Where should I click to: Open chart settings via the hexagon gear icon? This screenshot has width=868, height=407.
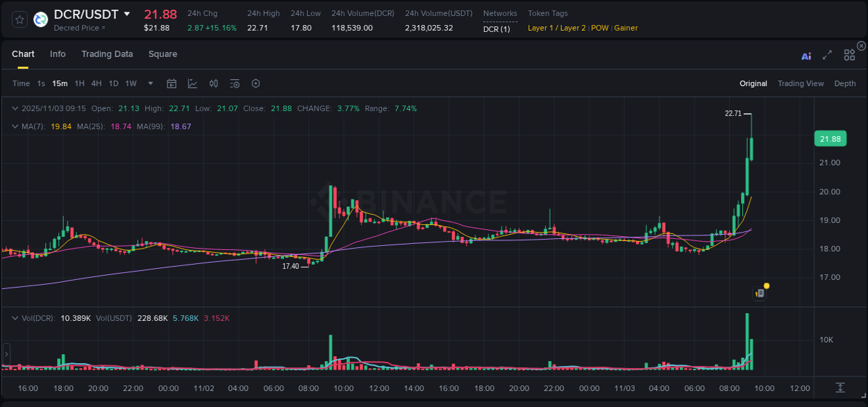coord(256,83)
